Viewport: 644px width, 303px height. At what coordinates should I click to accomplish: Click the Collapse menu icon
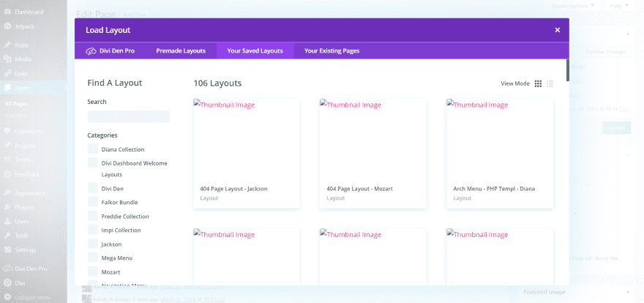click(7, 297)
